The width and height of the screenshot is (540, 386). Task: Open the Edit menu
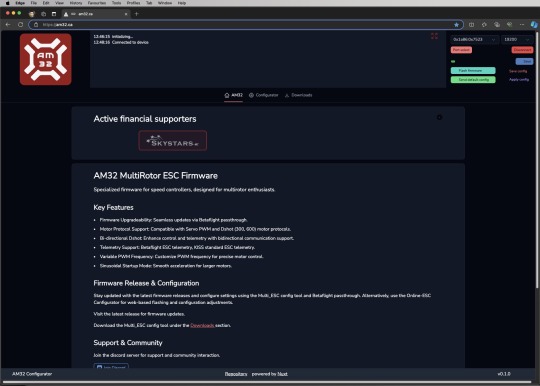click(x=46, y=3)
